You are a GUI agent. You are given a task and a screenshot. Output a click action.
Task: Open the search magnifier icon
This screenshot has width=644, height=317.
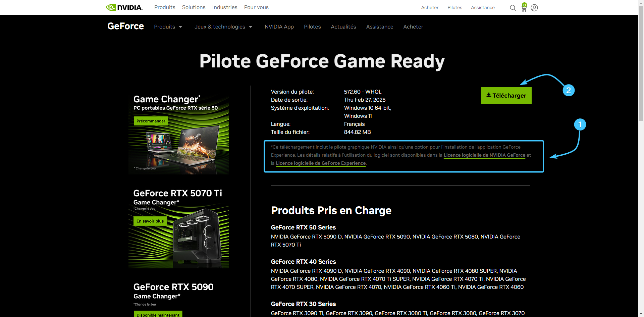pos(513,8)
